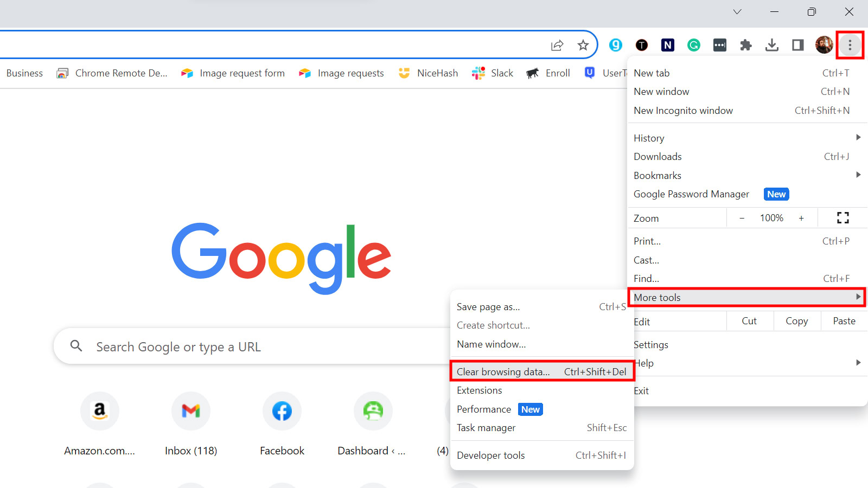
Task: Select Downloads in the Chrome menu
Action: coord(746,157)
